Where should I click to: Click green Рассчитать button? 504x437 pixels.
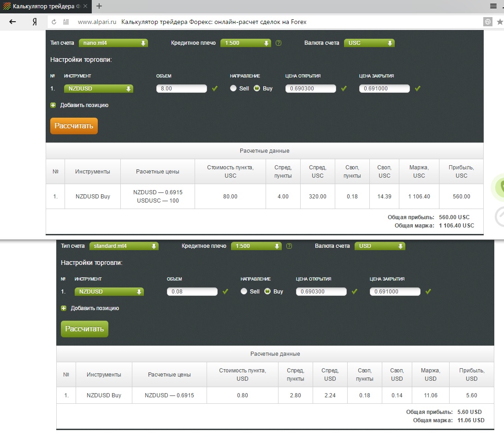[84, 329]
